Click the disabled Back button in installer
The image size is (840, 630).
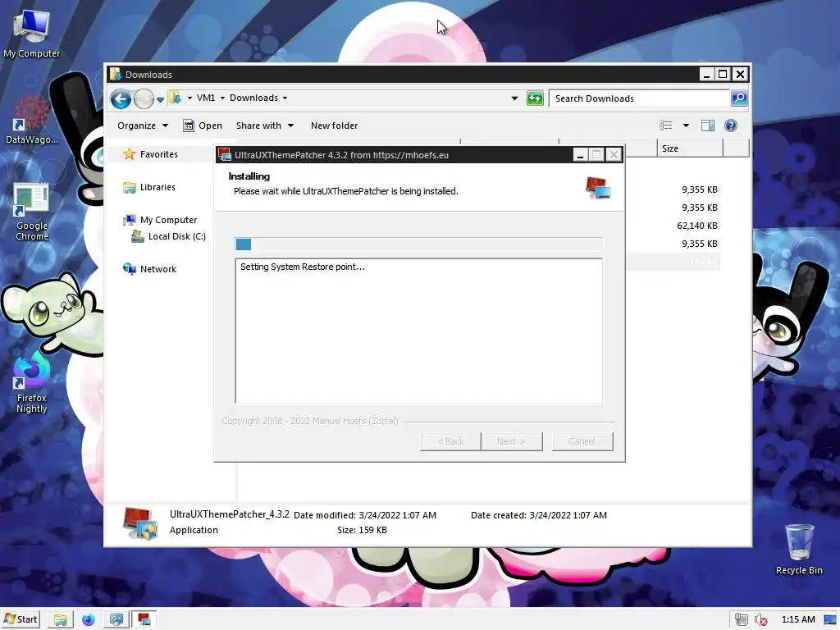click(450, 441)
